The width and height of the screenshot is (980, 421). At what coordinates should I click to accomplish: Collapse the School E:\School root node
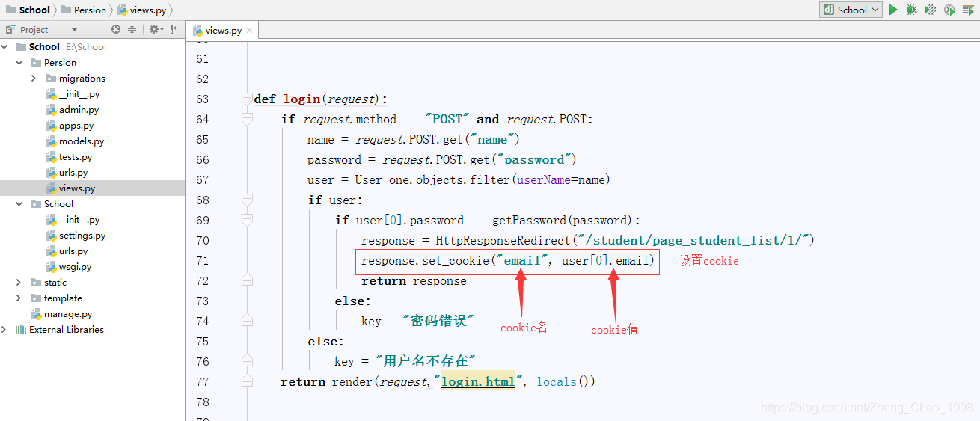tap(6, 46)
